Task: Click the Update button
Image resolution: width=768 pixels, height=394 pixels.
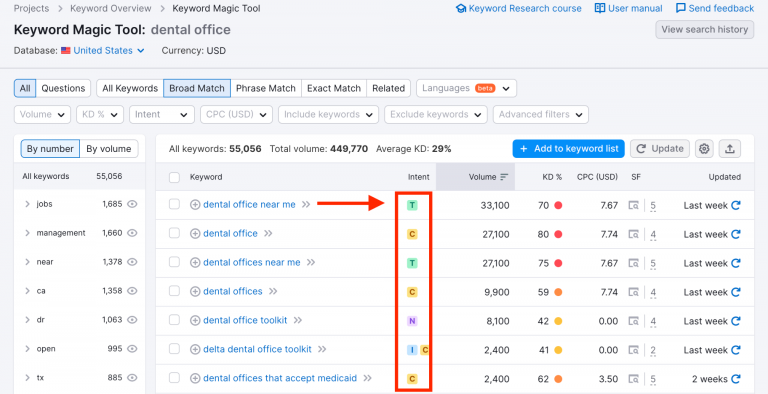Action: [660, 148]
